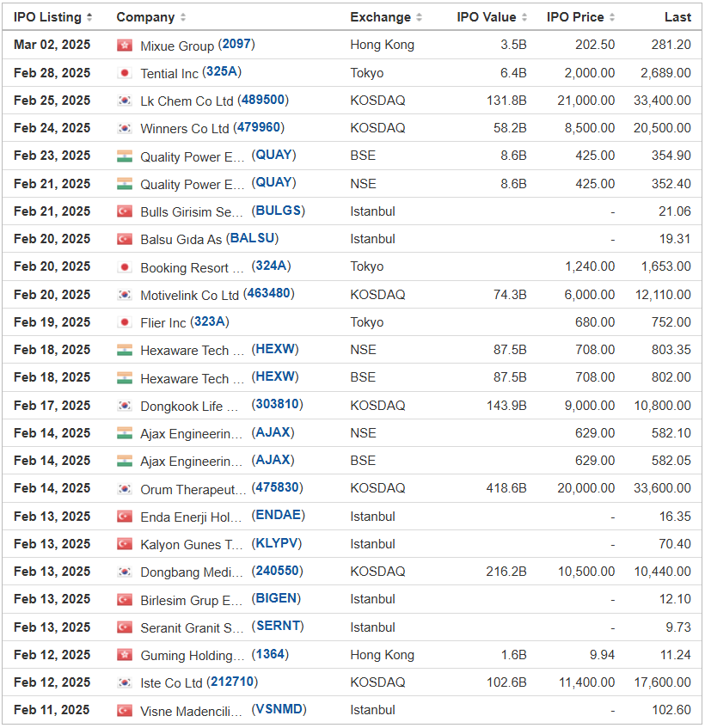
Task: Select IPO value 131.8B cell
Action: pyautogui.click(x=506, y=101)
